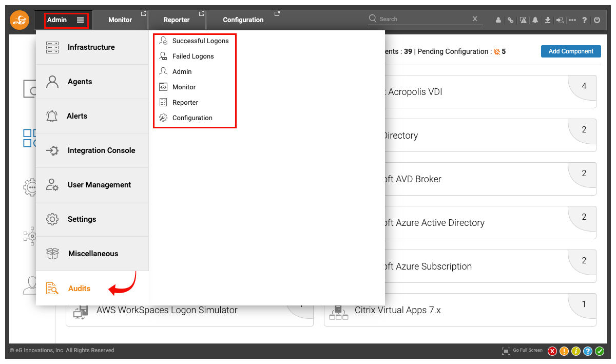Select the Audits menu item
The height and width of the screenshot is (364, 616).
[92, 288]
